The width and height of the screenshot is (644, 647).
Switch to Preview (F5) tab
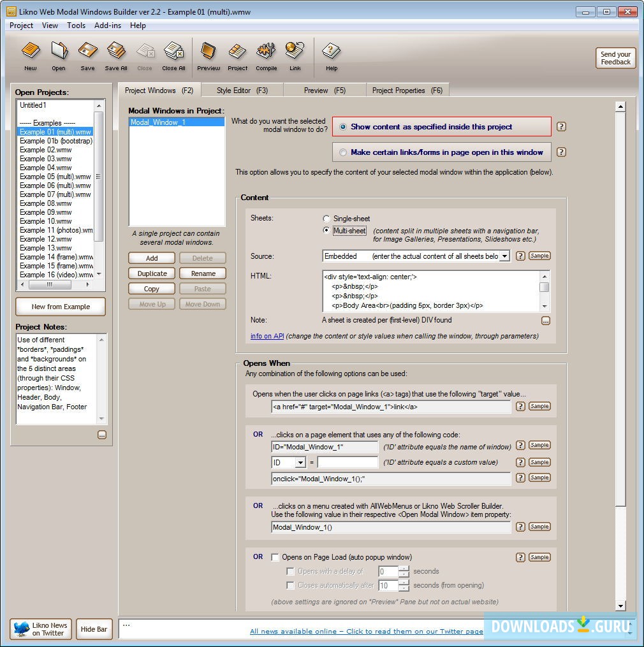click(x=325, y=91)
